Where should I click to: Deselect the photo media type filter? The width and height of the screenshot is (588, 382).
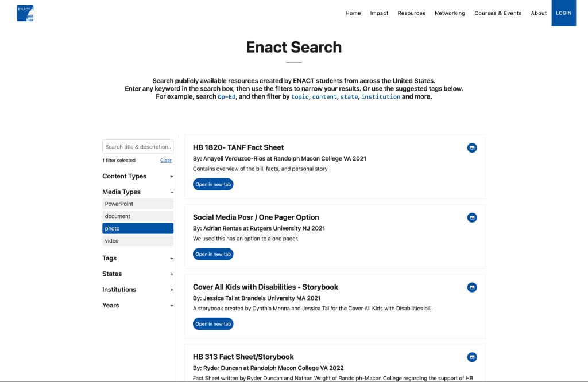138,228
